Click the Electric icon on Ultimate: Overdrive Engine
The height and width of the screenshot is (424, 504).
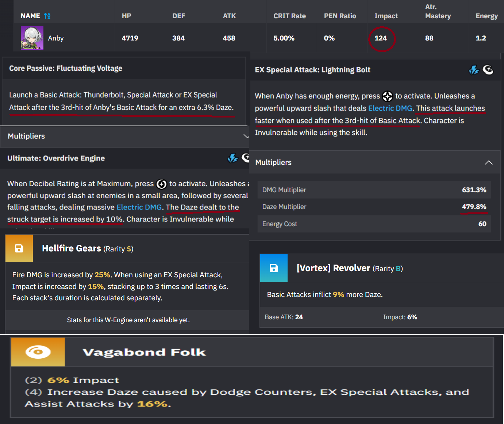233,158
